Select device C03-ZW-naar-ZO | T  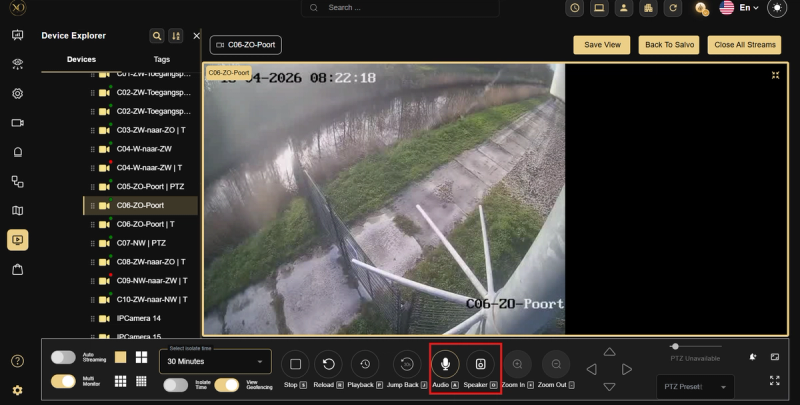point(140,130)
